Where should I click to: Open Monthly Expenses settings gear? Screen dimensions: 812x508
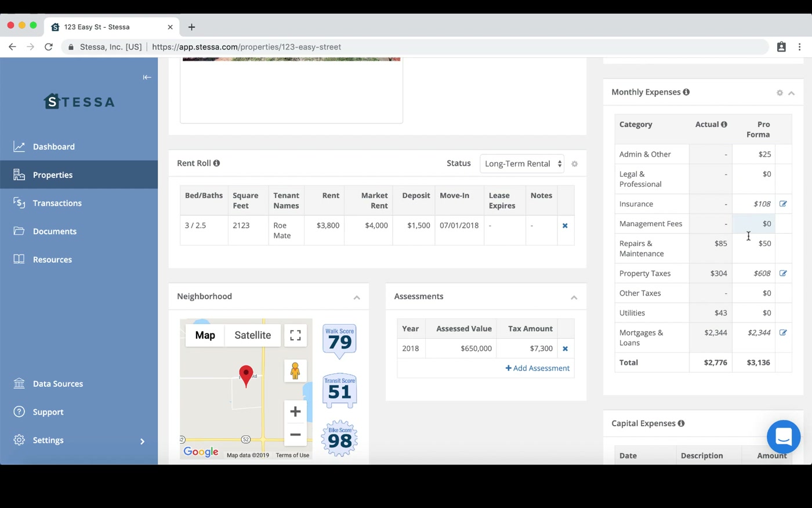click(x=780, y=93)
